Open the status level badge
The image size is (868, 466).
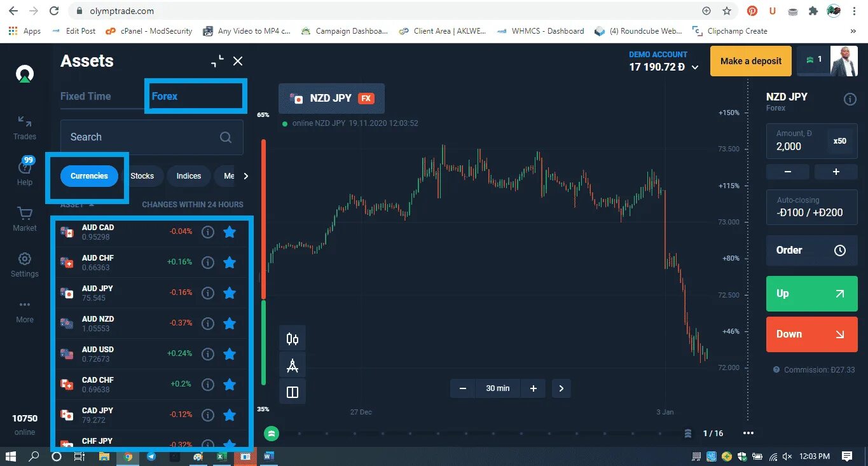point(814,60)
